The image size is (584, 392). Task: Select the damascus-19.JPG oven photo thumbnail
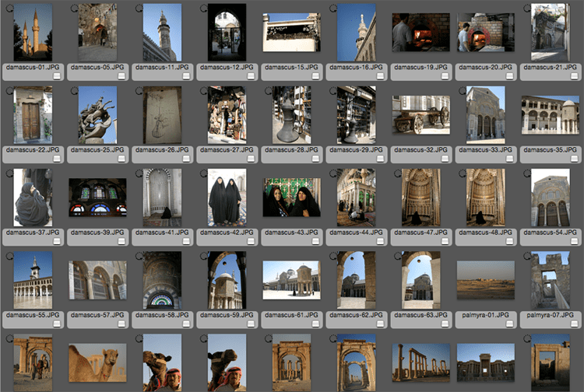[x=420, y=32]
